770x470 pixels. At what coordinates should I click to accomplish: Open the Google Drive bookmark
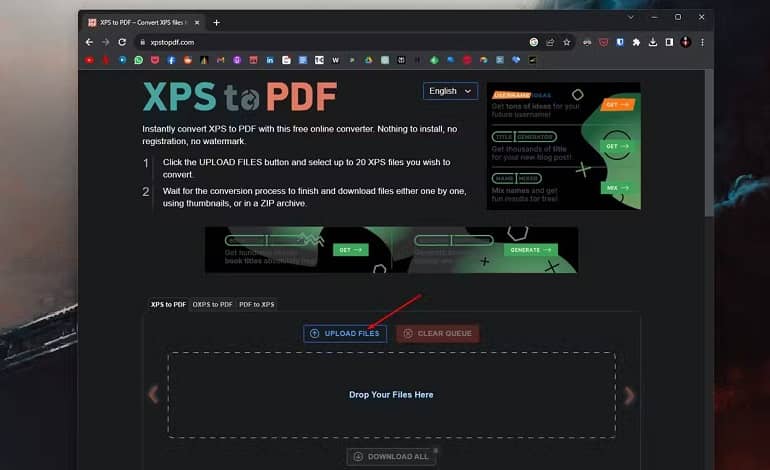(x=368, y=60)
